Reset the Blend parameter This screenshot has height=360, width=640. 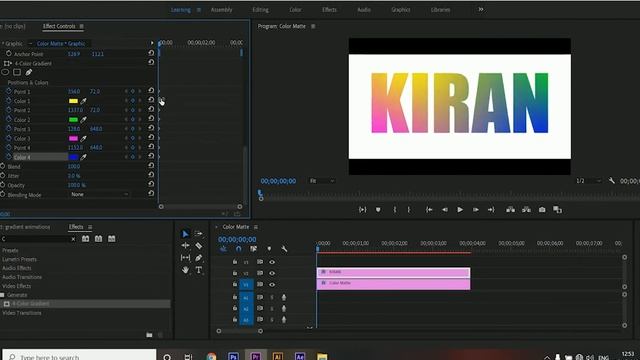[x=151, y=165]
